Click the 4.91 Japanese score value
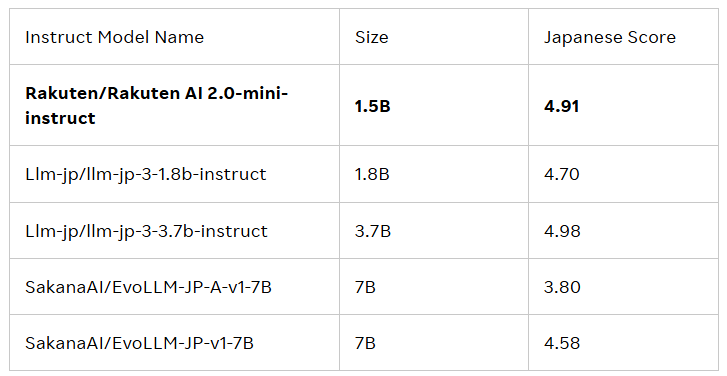Screen dimensions: 727x376 561,106
